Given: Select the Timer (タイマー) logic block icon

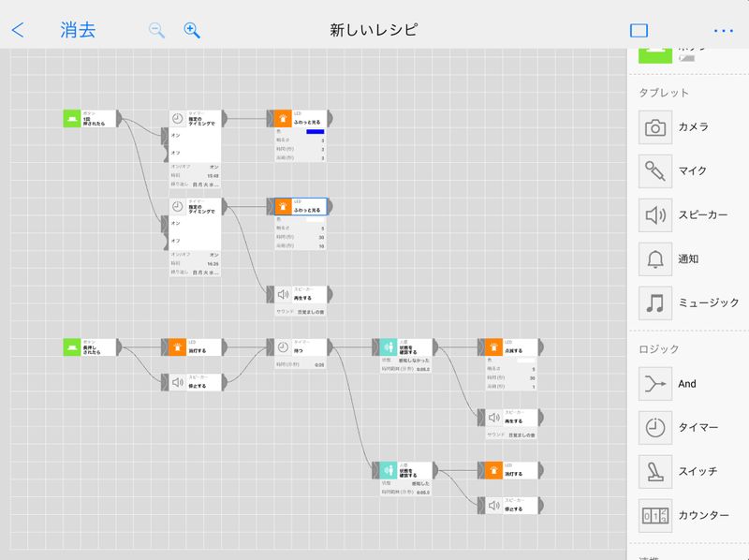Looking at the screenshot, I should [x=655, y=428].
